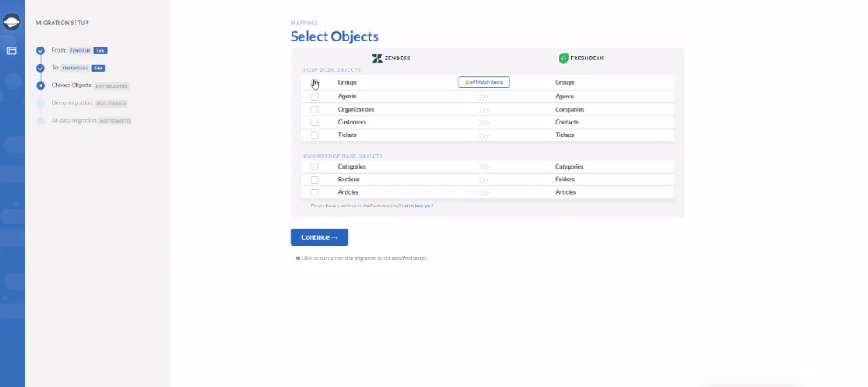Click NOT STARTED status of Demo migration
868x387 pixels.
click(111, 103)
